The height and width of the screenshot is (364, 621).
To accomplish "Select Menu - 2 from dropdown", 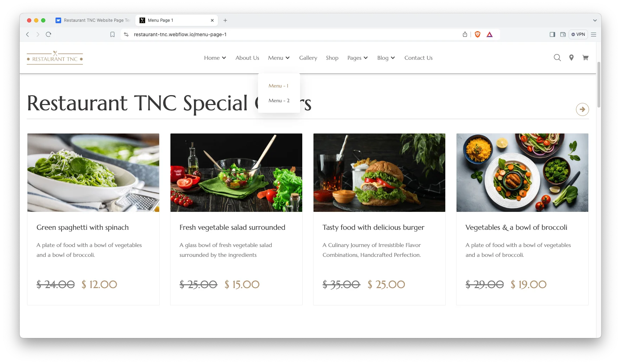I will pyautogui.click(x=279, y=100).
